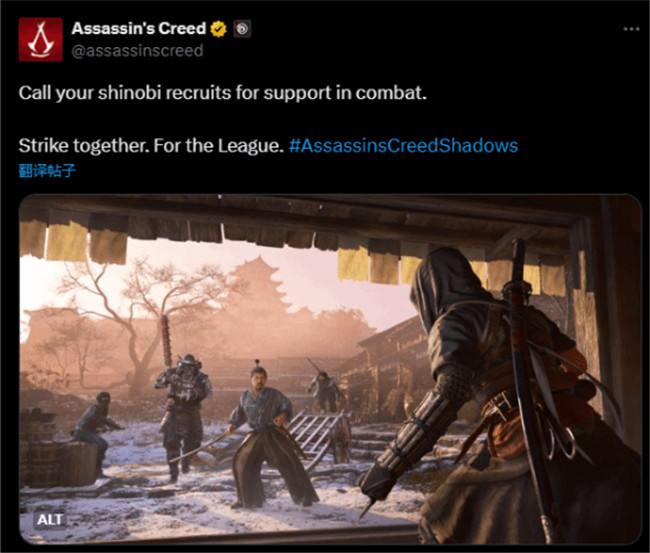Visit the @assassinscreed handle
The width and height of the screenshot is (650, 553).
tap(137, 51)
